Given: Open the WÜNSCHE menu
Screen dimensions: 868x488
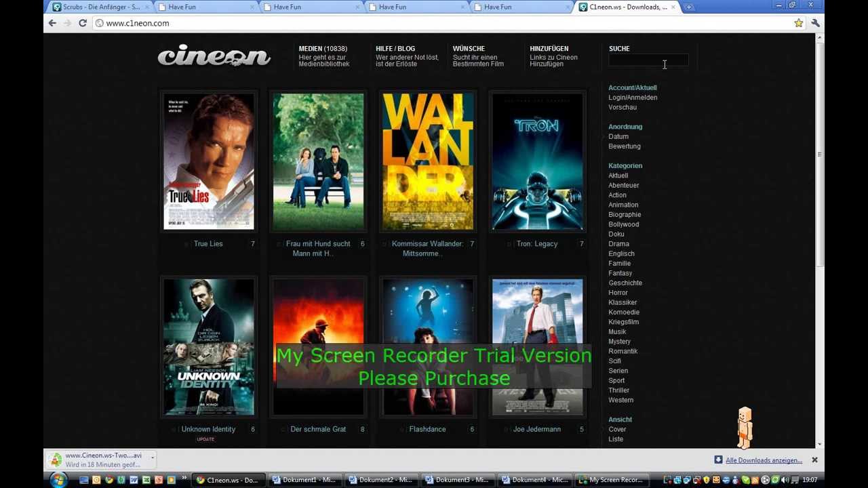Looking at the screenshot, I should [469, 49].
